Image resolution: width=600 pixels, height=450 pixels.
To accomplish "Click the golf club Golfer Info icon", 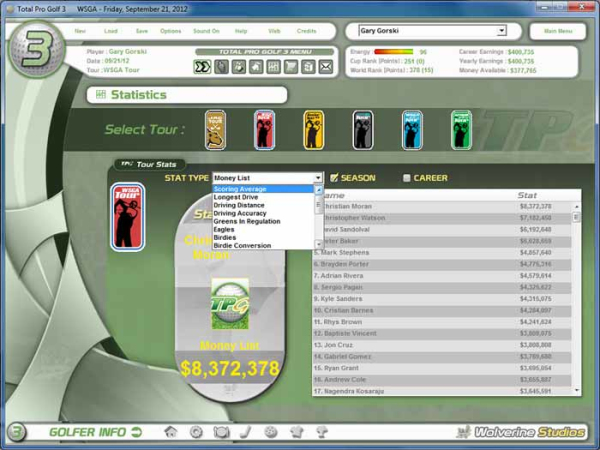I will click(246, 432).
